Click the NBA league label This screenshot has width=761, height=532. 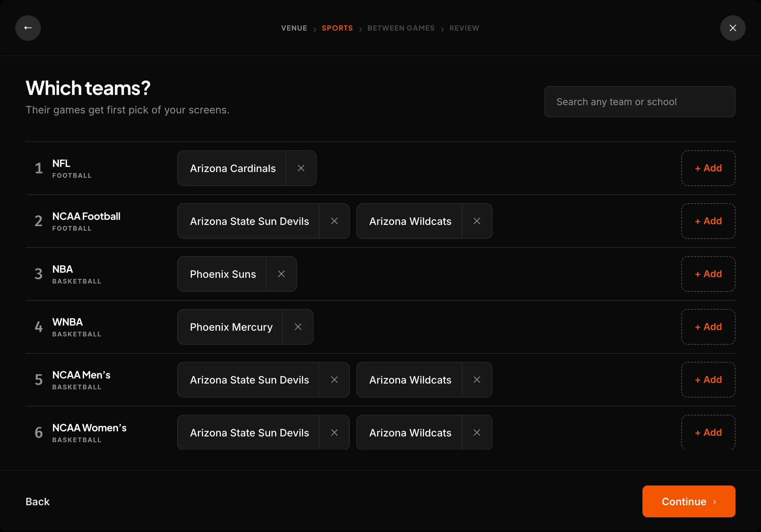click(x=63, y=269)
